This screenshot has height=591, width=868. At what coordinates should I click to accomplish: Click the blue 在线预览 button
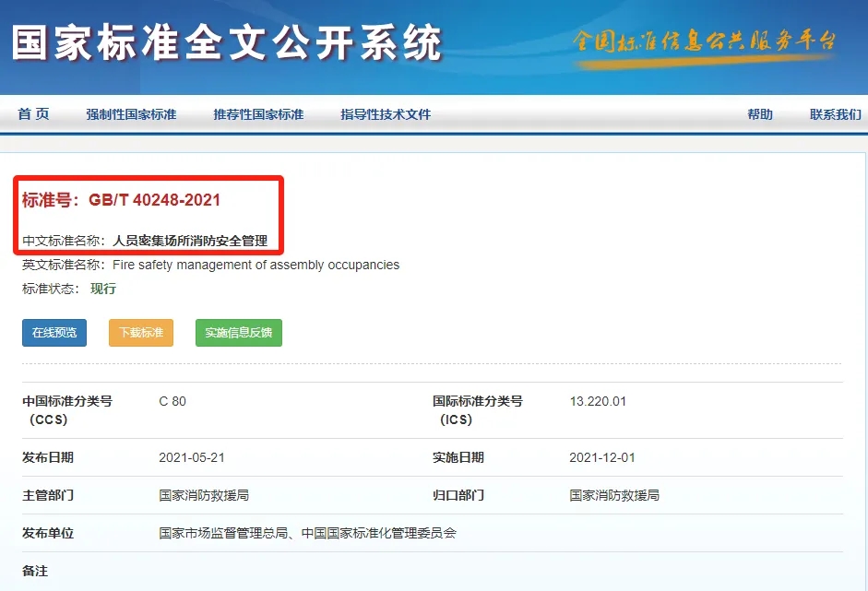click(x=54, y=333)
